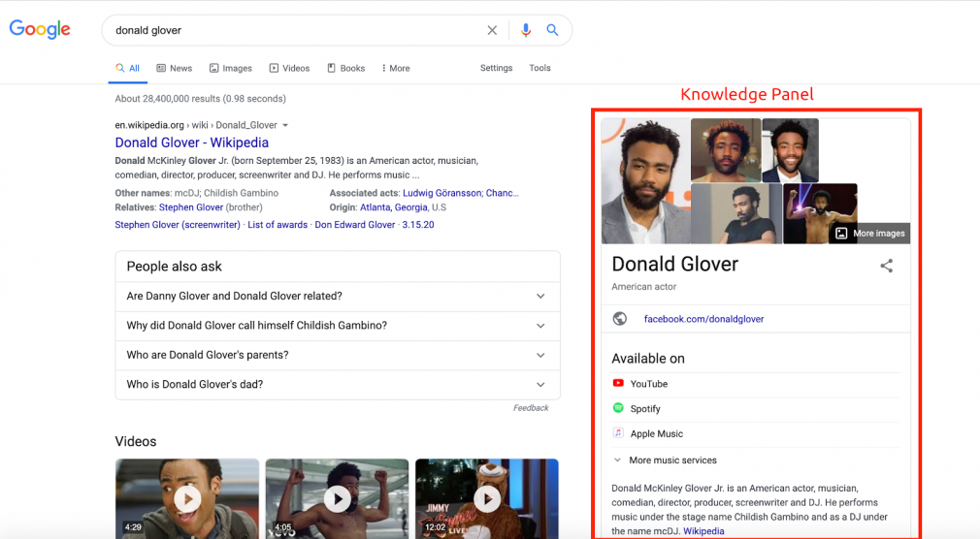This screenshot has width=980, height=539.
Task: Click the Donald Glover panel title
Action: click(x=675, y=264)
